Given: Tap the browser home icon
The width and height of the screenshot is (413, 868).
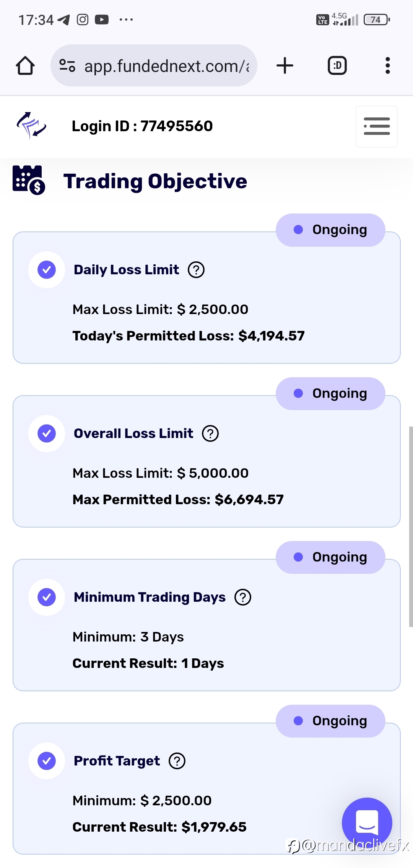Looking at the screenshot, I should pyautogui.click(x=25, y=65).
